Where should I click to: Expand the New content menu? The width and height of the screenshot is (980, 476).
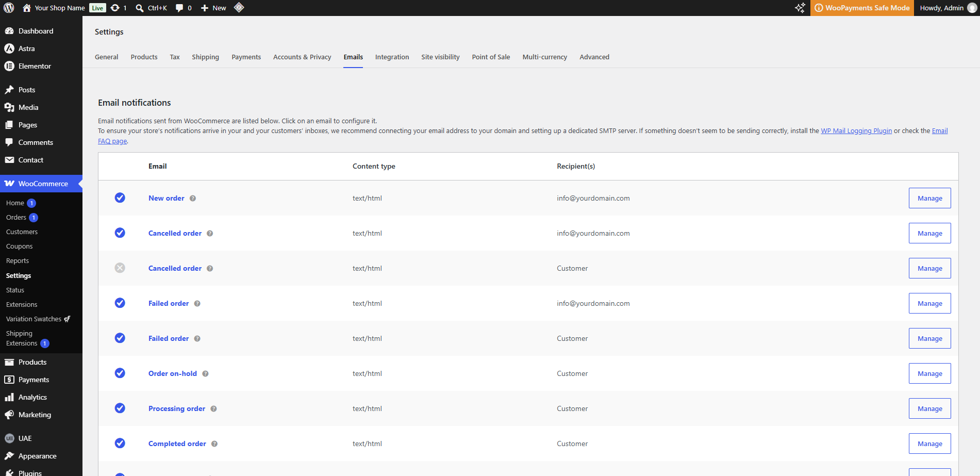tap(213, 8)
